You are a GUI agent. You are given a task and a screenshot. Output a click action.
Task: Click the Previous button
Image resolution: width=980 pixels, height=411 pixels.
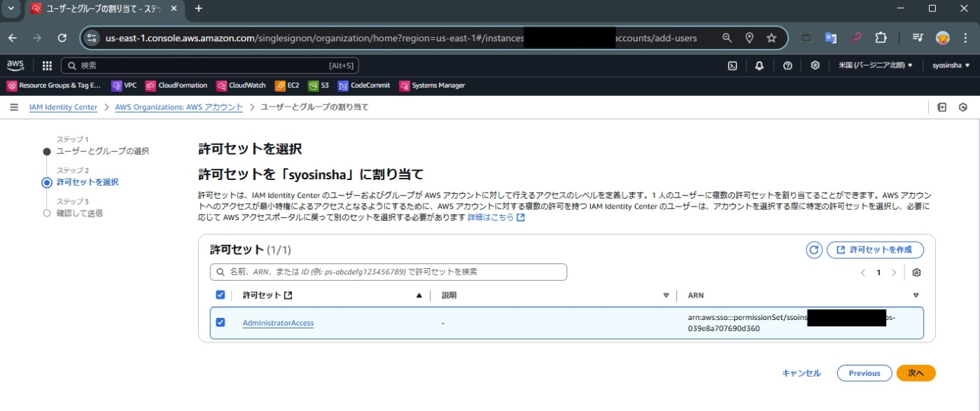pyautogui.click(x=864, y=373)
